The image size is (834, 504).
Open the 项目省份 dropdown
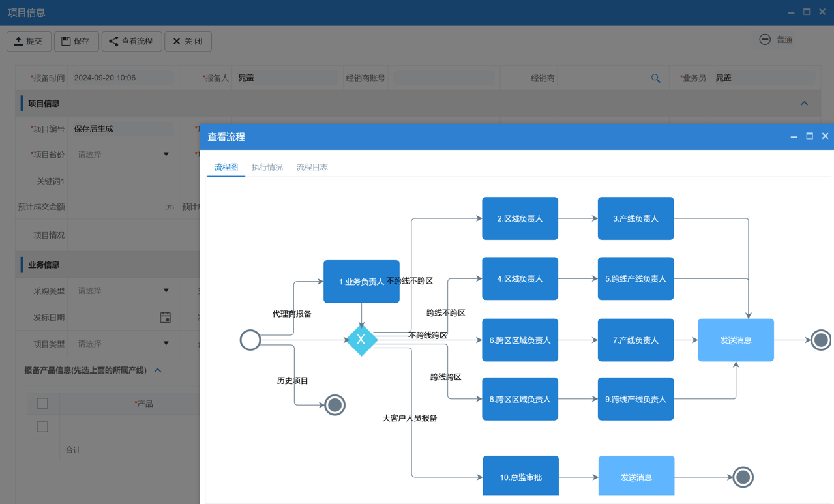[166, 155]
